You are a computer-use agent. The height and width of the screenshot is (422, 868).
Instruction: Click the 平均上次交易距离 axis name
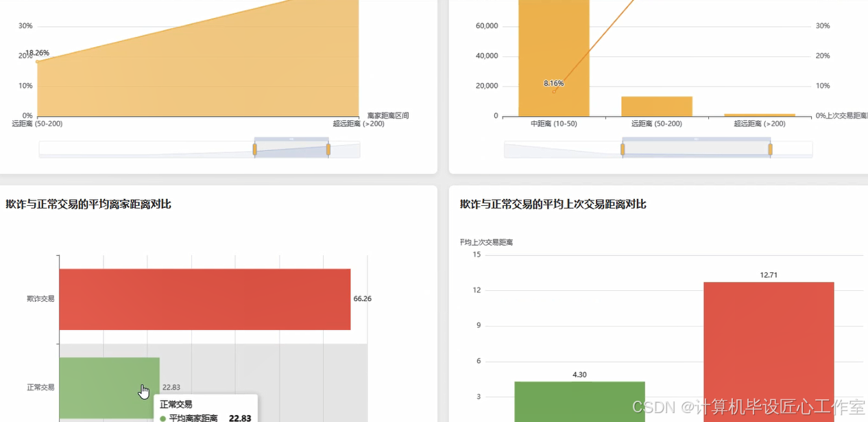point(487,242)
